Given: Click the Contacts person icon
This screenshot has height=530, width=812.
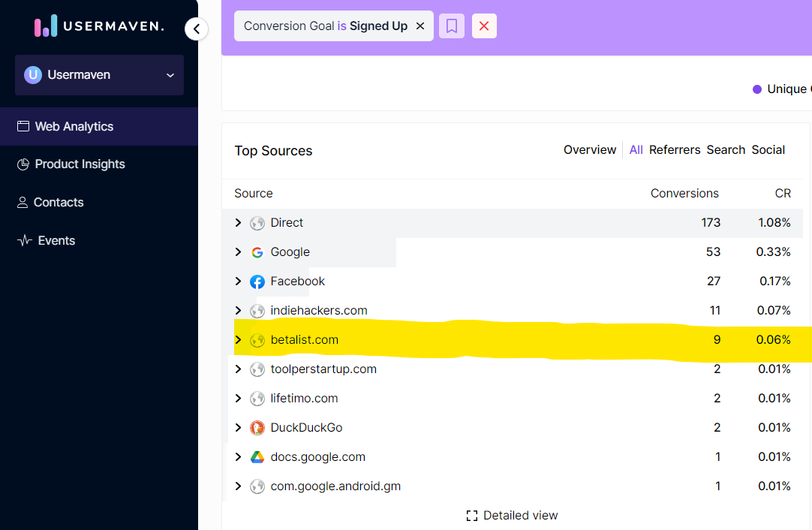Looking at the screenshot, I should tap(23, 203).
